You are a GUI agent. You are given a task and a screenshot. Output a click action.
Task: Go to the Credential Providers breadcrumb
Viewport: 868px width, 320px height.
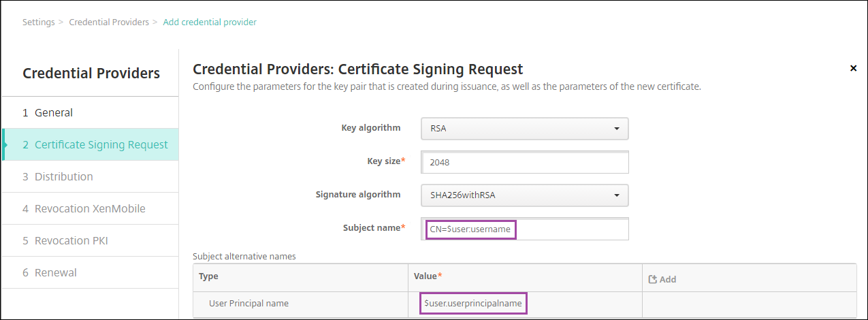point(109,22)
